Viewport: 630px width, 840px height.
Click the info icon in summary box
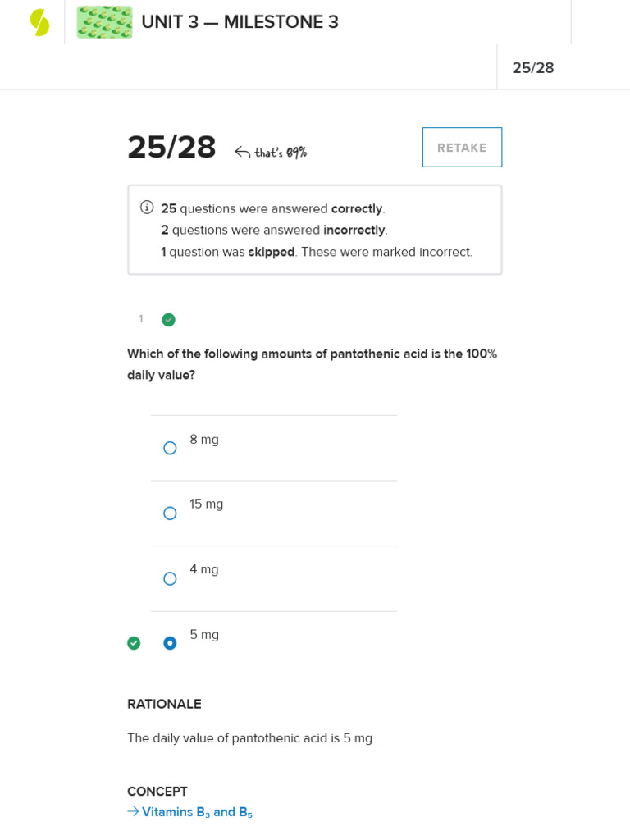pyautogui.click(x=147, y=208)
